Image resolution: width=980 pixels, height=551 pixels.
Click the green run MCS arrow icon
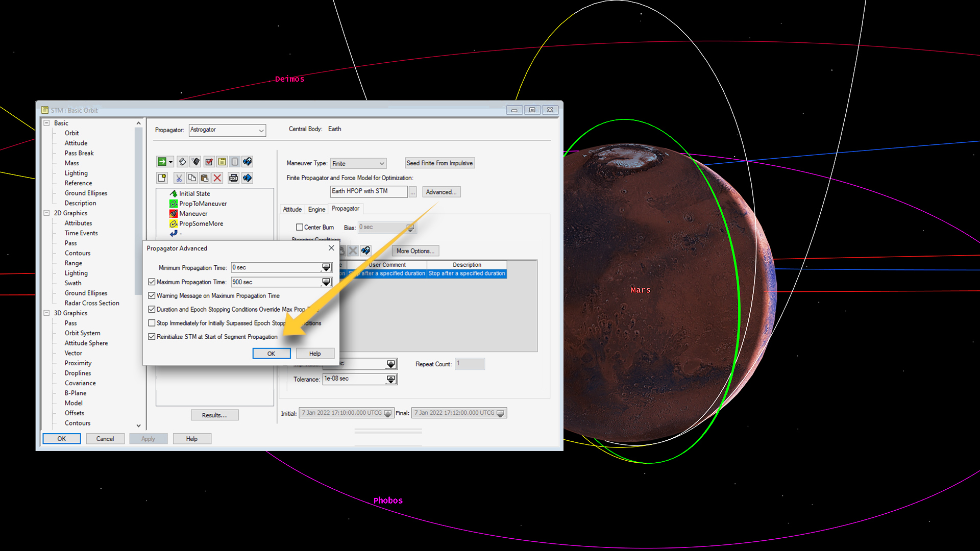(x=162, y=162)
